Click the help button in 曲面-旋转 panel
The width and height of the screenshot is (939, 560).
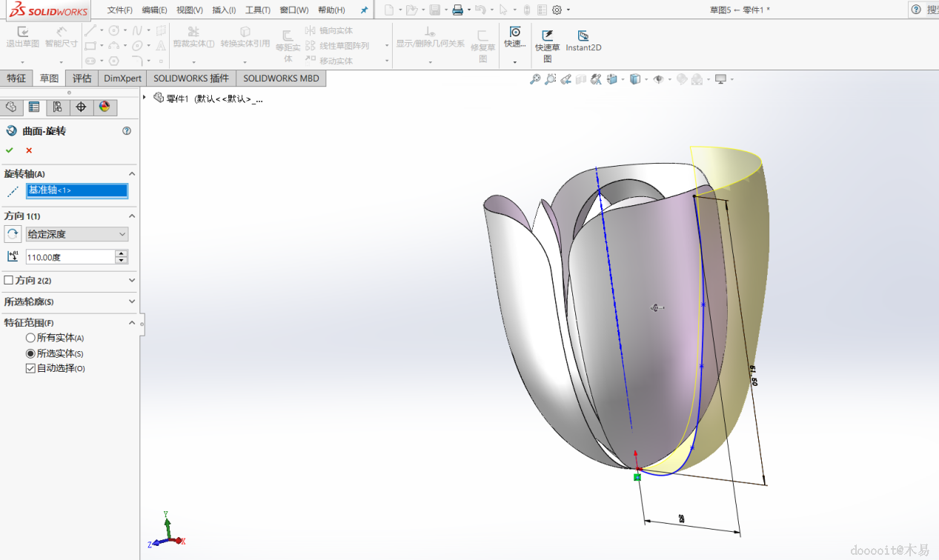(x=127, y=131)
